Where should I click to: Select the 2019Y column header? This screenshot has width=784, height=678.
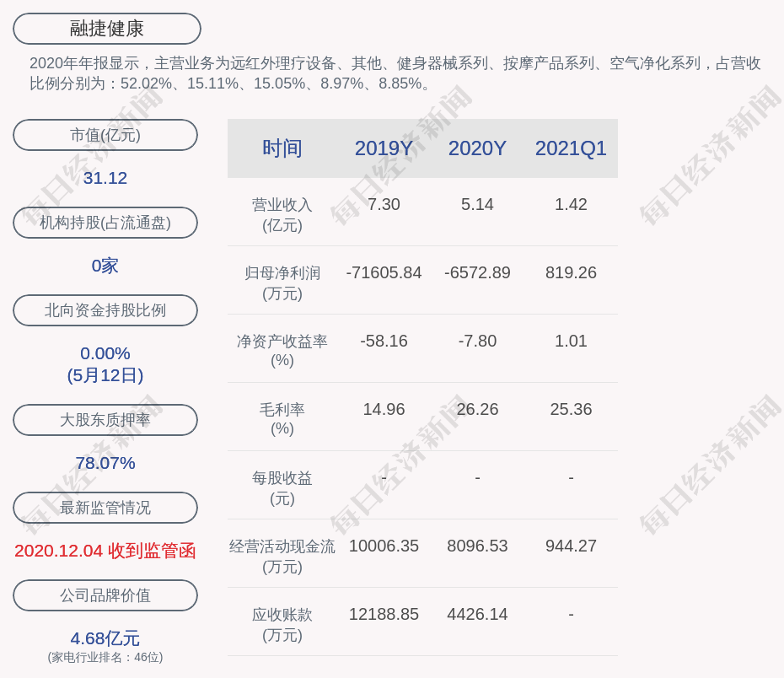coord(384,148)
